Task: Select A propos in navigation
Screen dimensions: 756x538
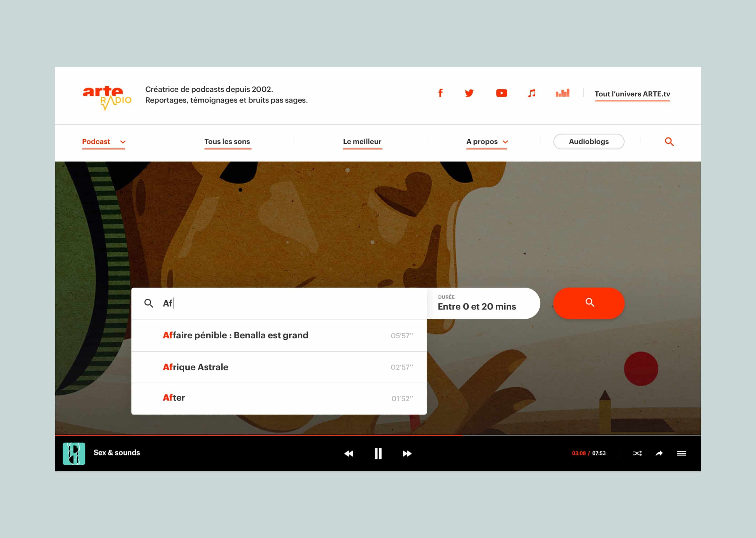Action: click(x=482, y=141)
